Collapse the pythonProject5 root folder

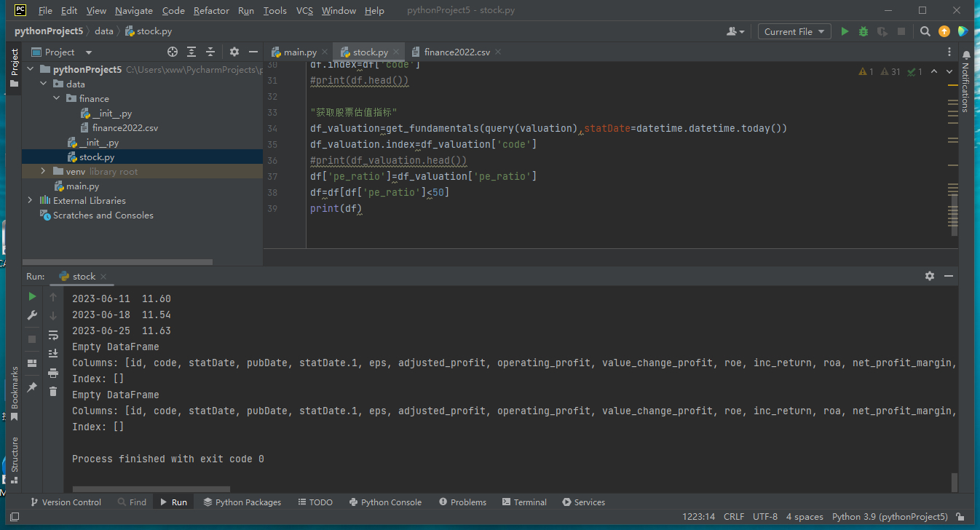click(30, 69)
